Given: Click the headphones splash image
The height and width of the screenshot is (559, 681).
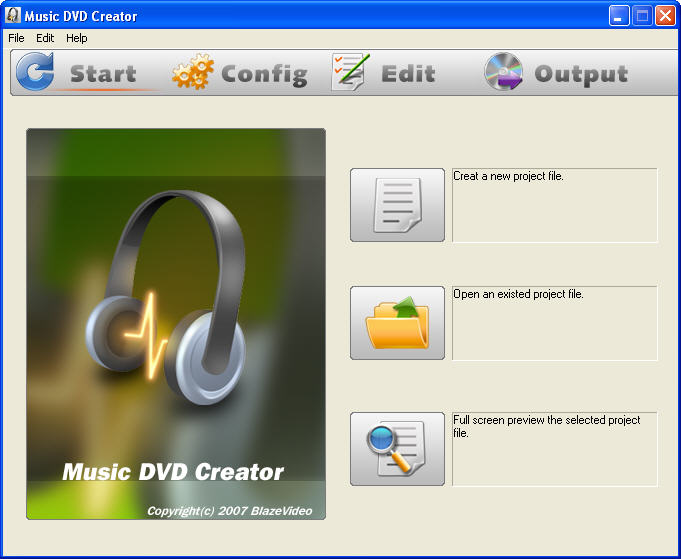Looking at the screenshot, I should point(176,324).
